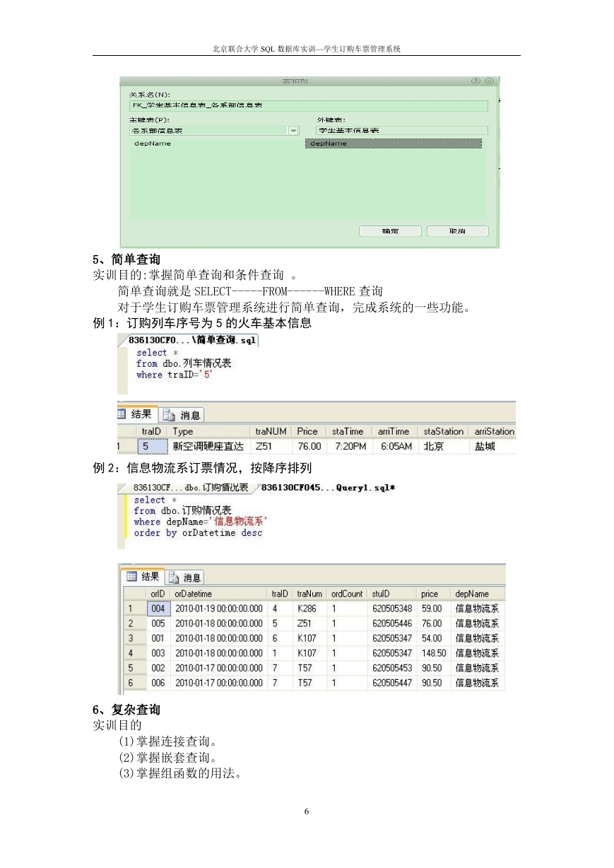Click the staTime column header

348,431
